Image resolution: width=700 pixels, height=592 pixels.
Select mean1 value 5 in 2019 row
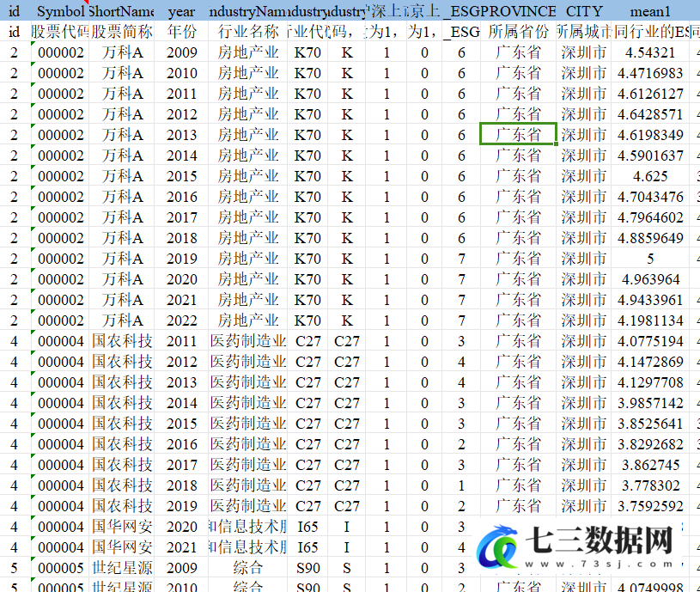(x=650, y=259)
